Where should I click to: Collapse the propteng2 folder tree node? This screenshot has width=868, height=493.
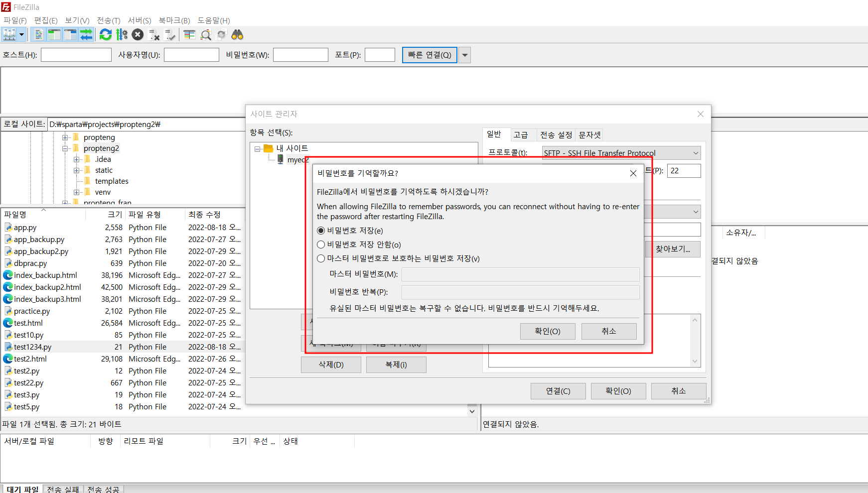65,148
